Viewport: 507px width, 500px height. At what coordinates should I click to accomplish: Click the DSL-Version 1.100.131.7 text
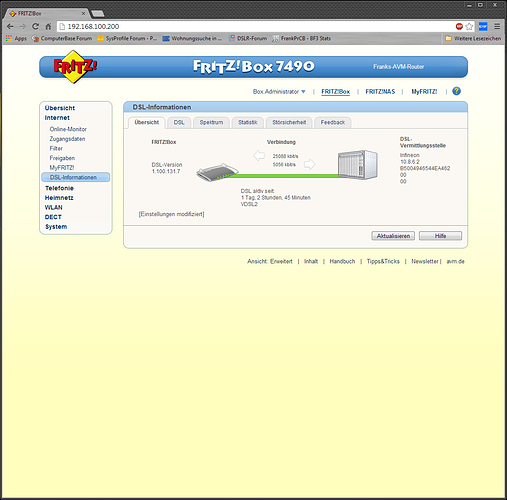click(x=167, y=168)
